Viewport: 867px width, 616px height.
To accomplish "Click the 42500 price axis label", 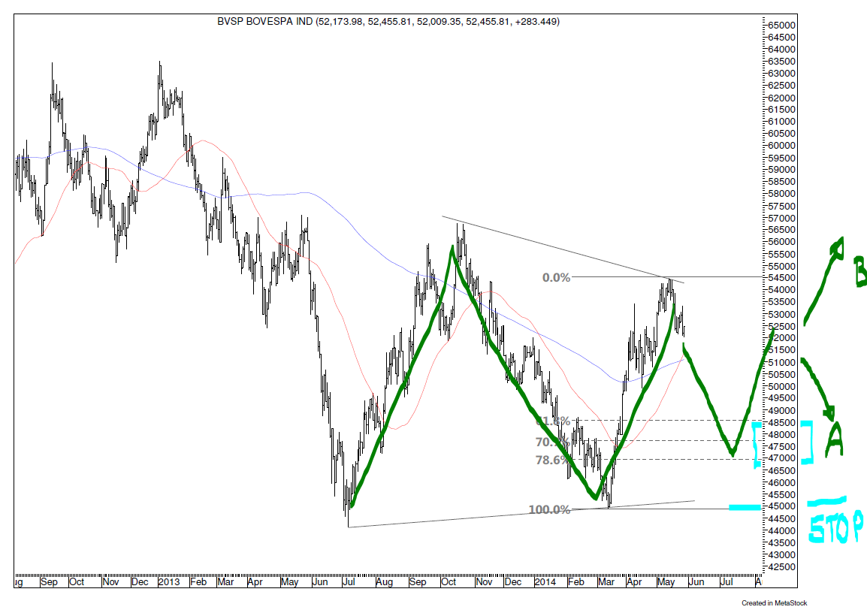I will [782, 567].
